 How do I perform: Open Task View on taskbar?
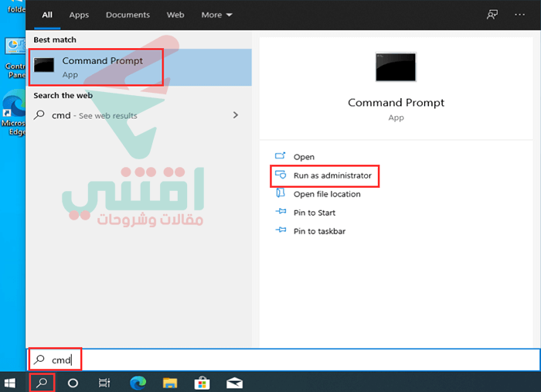pyautogui.click(x=104, y=383)
